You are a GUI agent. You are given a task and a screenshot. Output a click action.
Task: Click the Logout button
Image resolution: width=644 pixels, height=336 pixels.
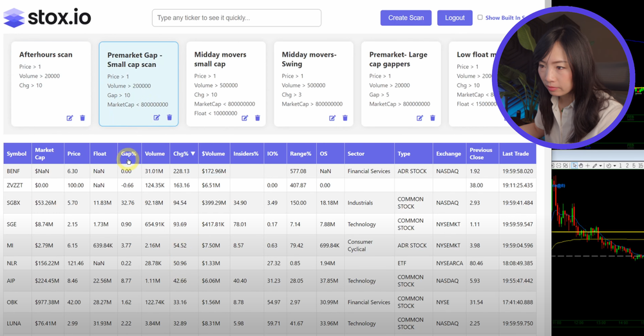(x=455, y=17)
